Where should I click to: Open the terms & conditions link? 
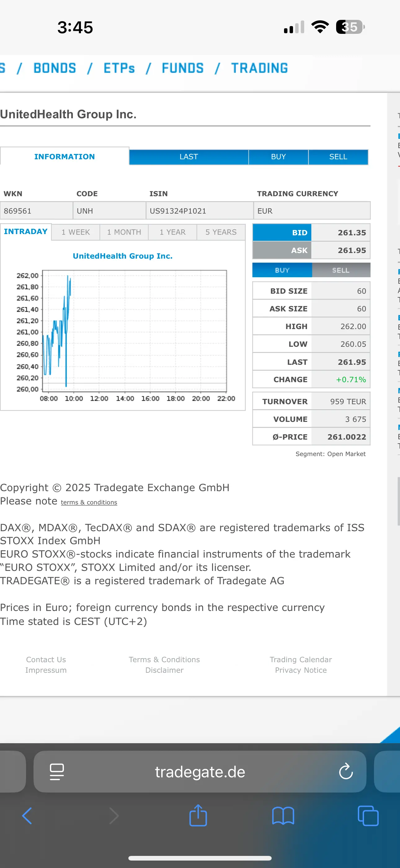89,502
